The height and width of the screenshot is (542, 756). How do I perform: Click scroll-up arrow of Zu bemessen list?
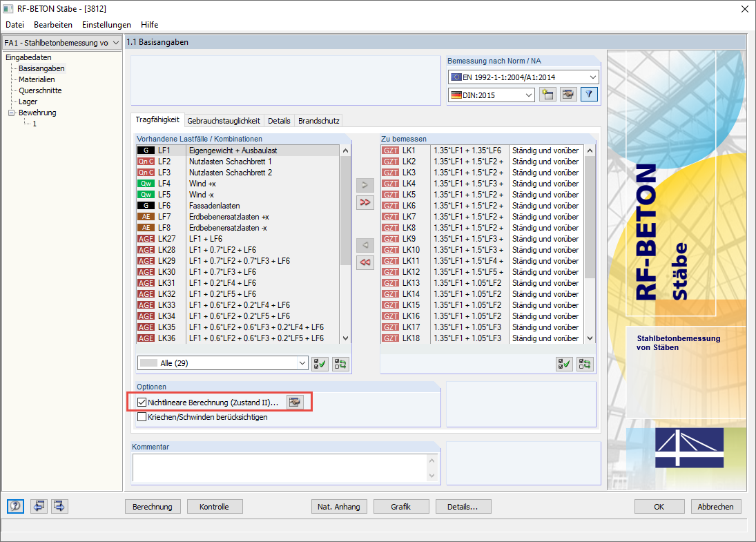tap(590, 151)
